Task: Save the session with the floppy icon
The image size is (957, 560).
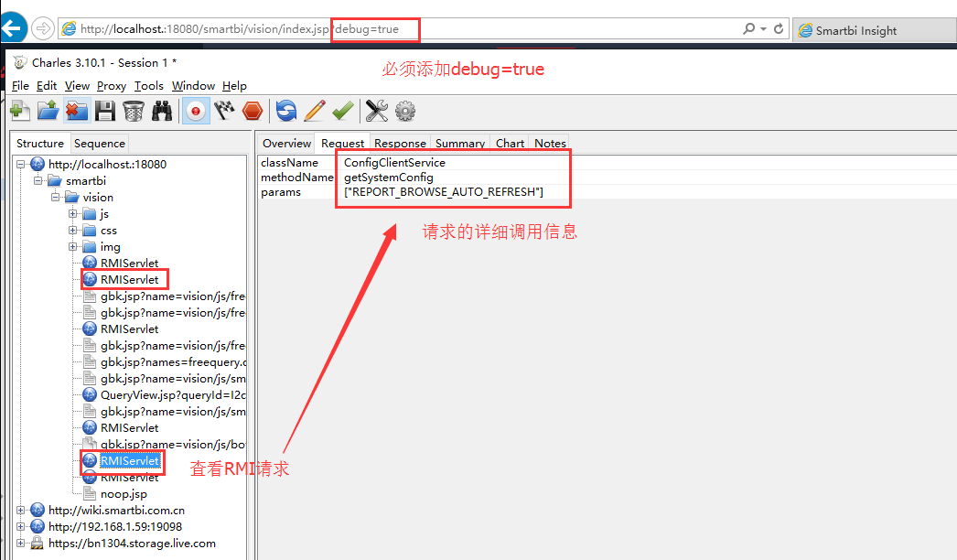Action: tap(105, 111)
